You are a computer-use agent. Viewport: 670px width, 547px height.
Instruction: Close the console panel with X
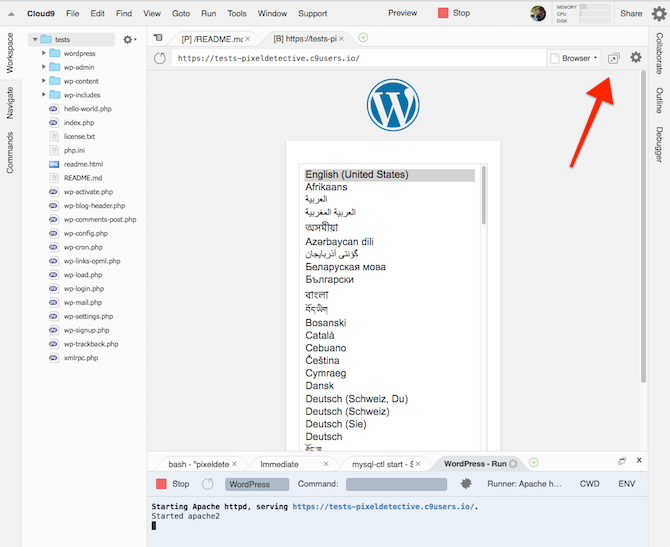(x=639, y=460)
